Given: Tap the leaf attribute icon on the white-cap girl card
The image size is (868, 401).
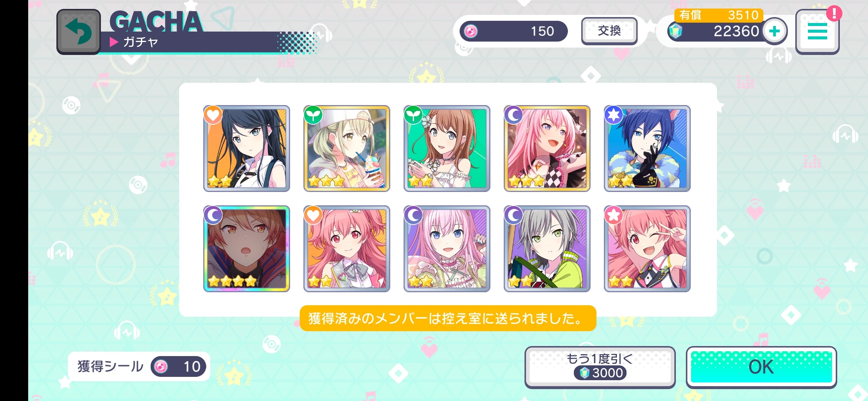Looking at the screenshot, I should pyautogui.click(x=313, y=115).
